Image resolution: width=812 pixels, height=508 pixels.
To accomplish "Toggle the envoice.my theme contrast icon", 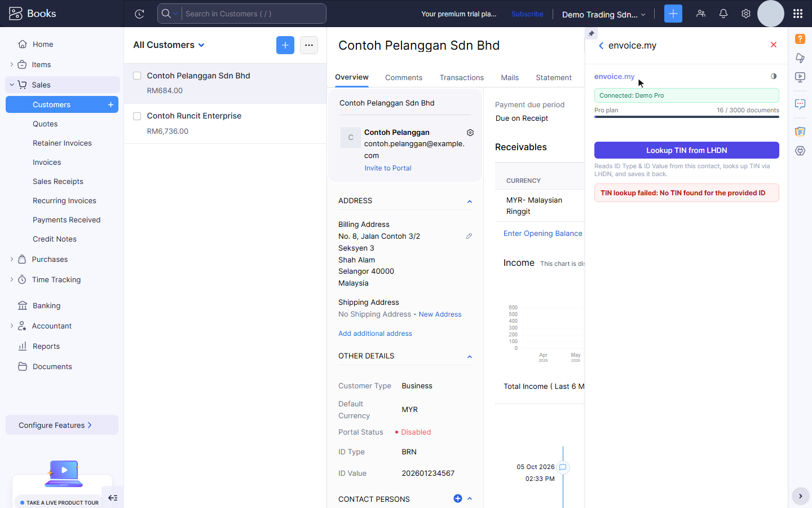I will (x=774, y=76).
